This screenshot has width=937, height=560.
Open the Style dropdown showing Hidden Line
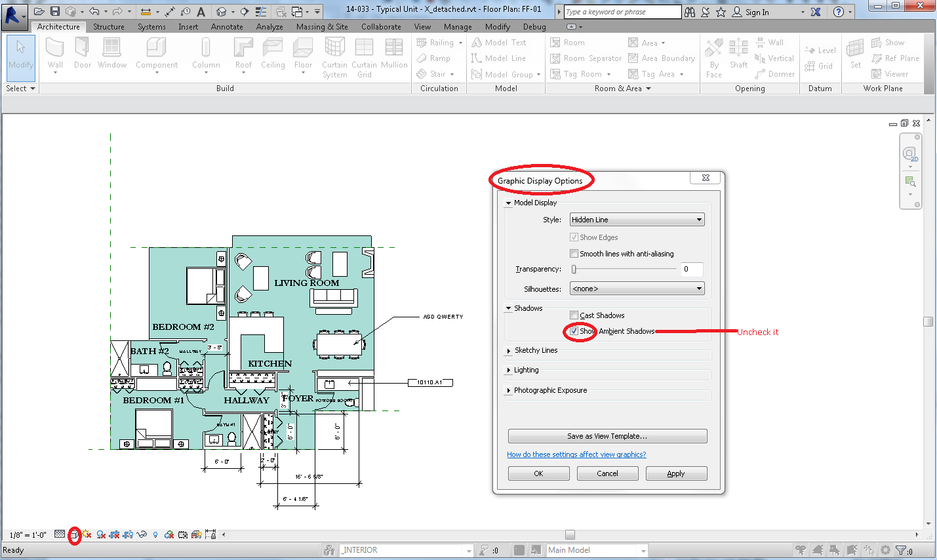point(637,220)
